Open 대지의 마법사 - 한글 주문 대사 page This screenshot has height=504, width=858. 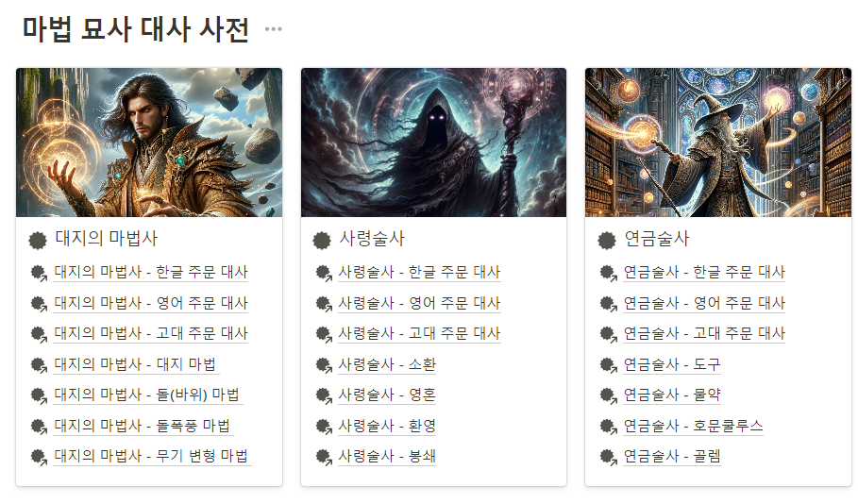pyautogui.click(x=151, y=272)
